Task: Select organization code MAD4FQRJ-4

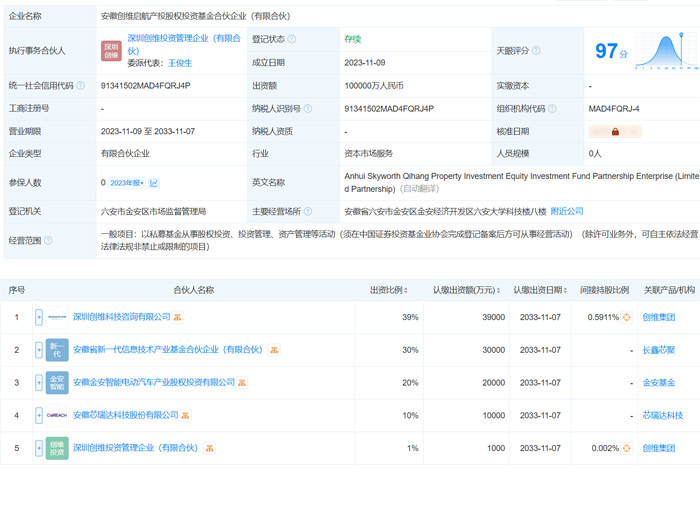Action: pyautogui.click(x=614, y=108)
